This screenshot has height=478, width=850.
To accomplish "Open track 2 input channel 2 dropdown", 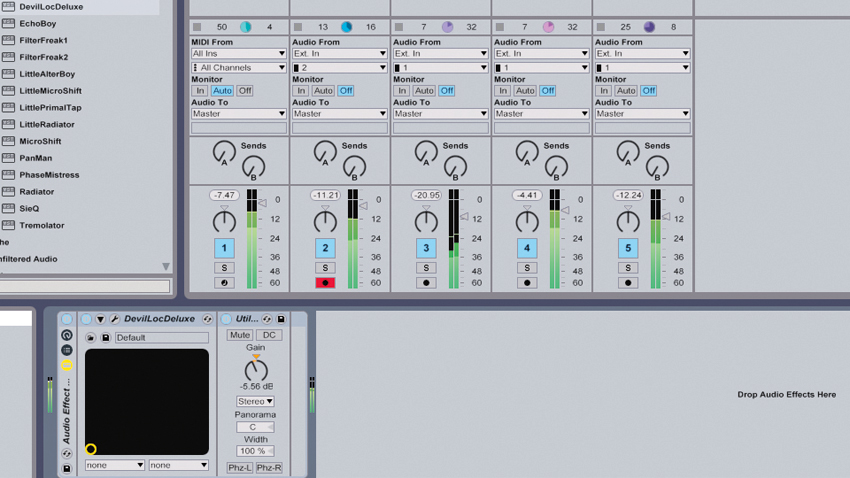I will (x=339, y=68).
